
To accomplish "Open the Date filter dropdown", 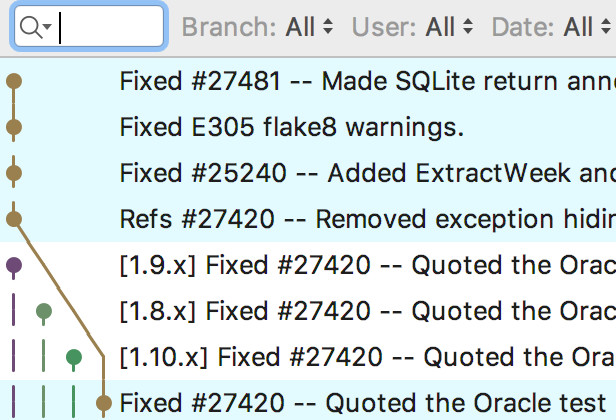I will point(552,27).
